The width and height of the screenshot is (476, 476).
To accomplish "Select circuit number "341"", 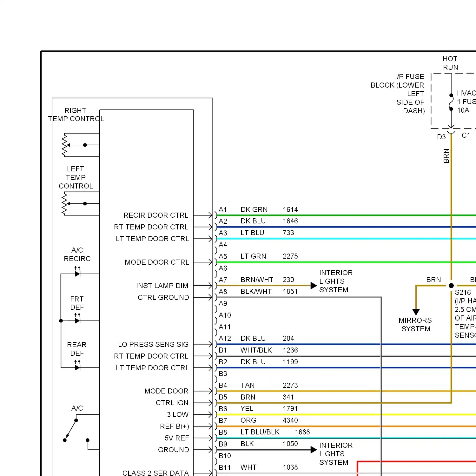I will coord(288,397).
